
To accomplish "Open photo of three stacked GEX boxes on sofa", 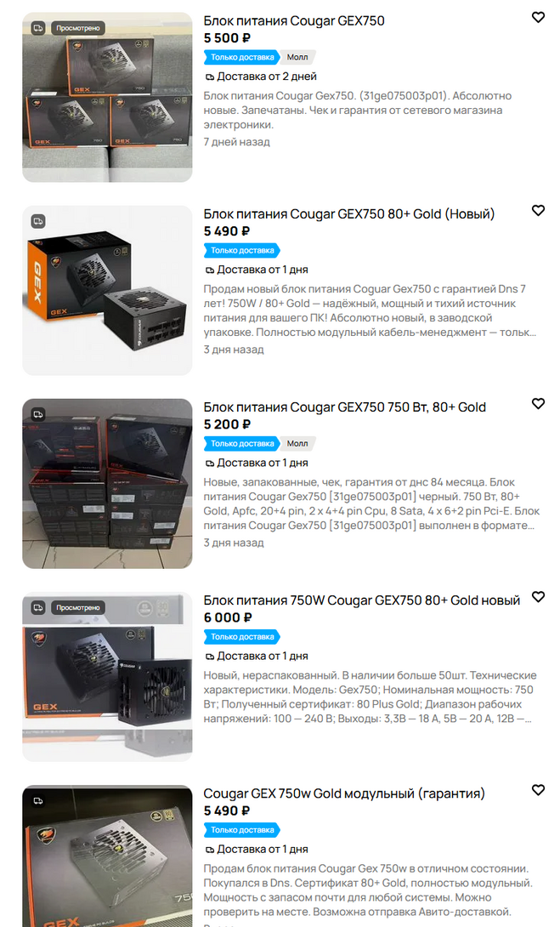I will [108, 97].
